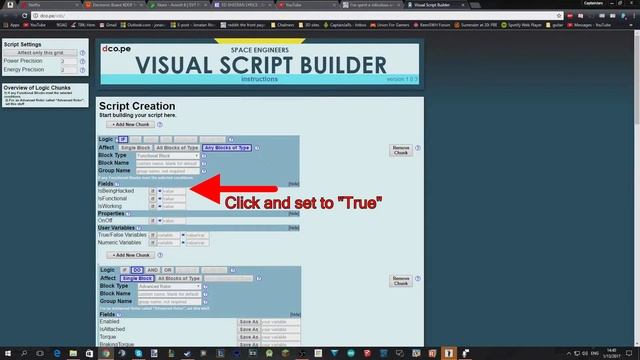This screenshot has height=360, width=640.
Task: Collapse the Properties section via hide
Action: pyautogui.click(x=293, y=214)
